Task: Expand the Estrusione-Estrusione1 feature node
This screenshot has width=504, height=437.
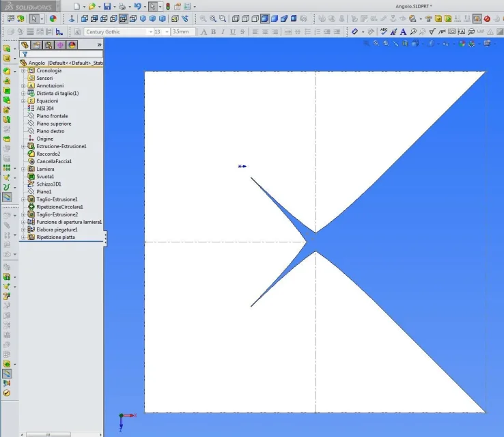Action: coord(23,147)
